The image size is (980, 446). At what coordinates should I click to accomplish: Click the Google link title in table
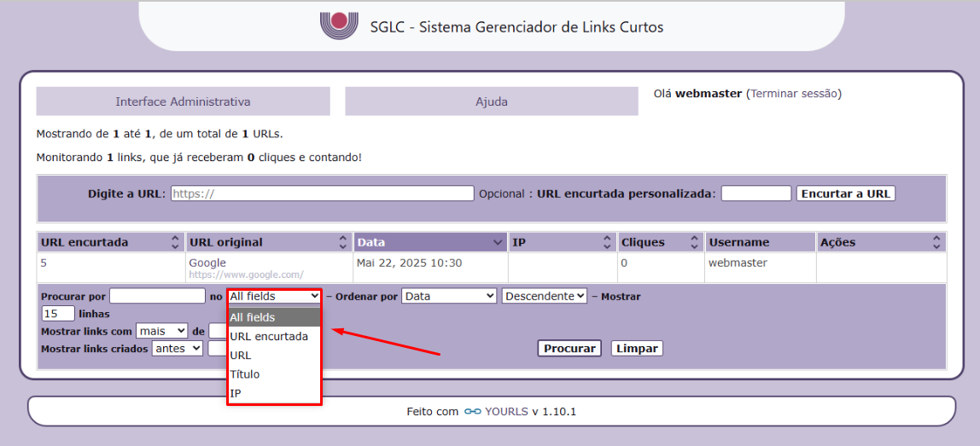pos(207,263)
